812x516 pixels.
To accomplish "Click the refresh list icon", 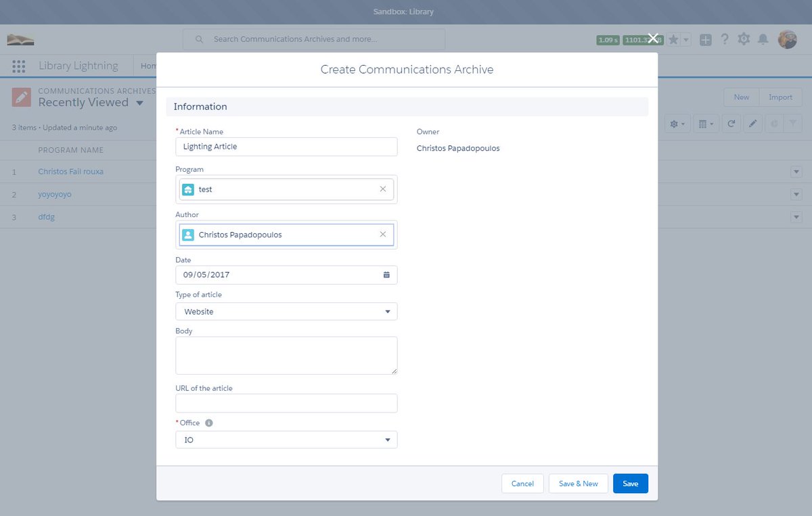I will pos(731,124).
